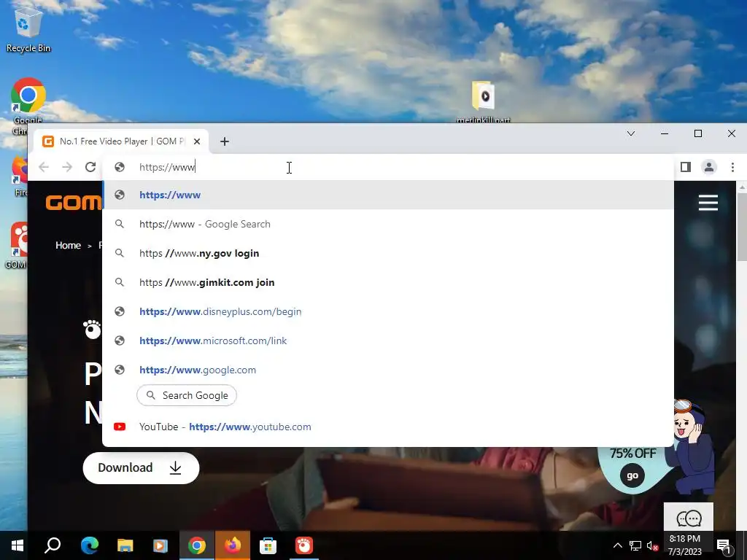Open www.google.com suggestion

[x=388, y=370]
